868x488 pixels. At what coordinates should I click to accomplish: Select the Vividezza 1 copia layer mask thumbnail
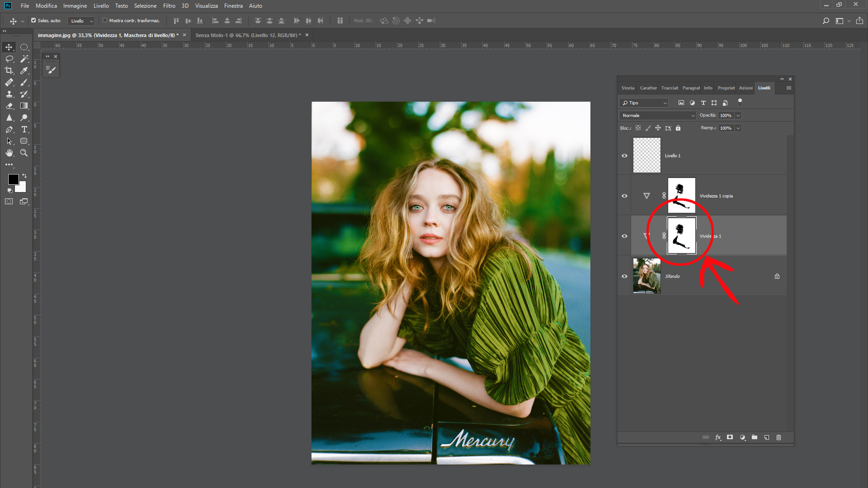[681, 196]
